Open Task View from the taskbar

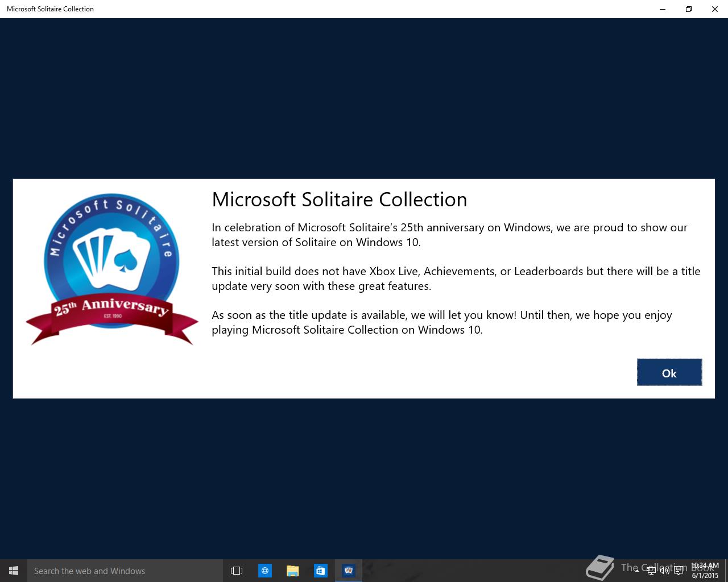tap(237, 571)
